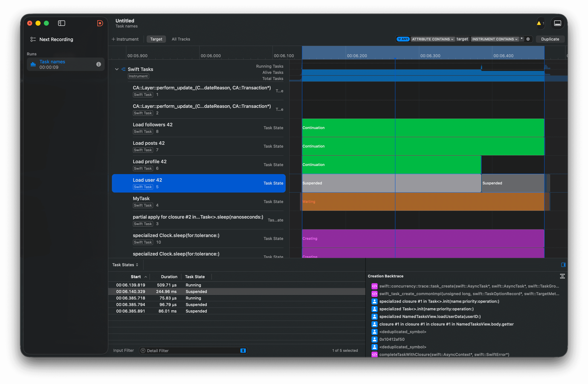Viewport: 588px width, 384px height.
Task: Clear the track filter with x icon
Action: pos(528,39)
